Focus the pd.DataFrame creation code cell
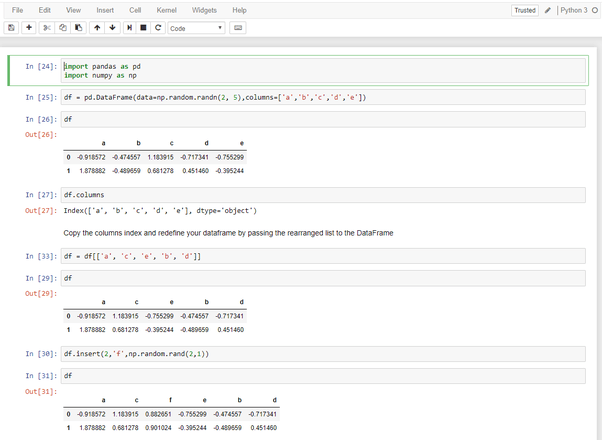Image resolution: width=602 pixels, height=440 pixels. 323,97
